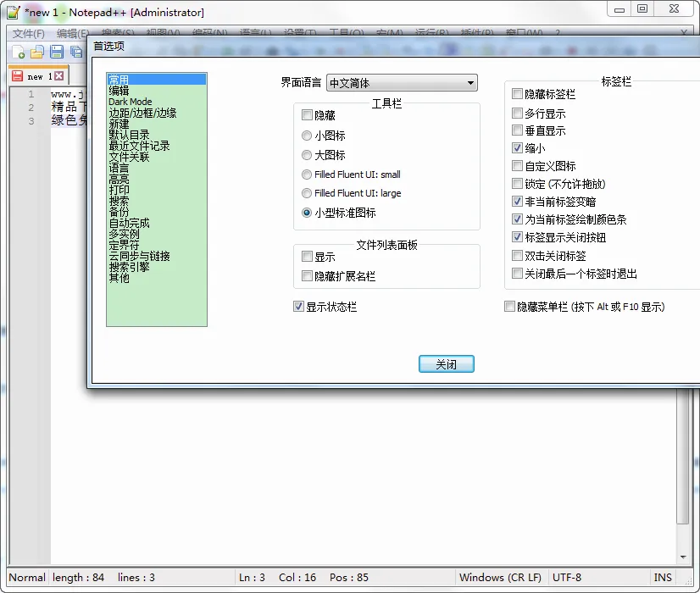Screen dimensions: 700x593
Task: Click the Save toolbar icon
Action: [x=57, y=53]
